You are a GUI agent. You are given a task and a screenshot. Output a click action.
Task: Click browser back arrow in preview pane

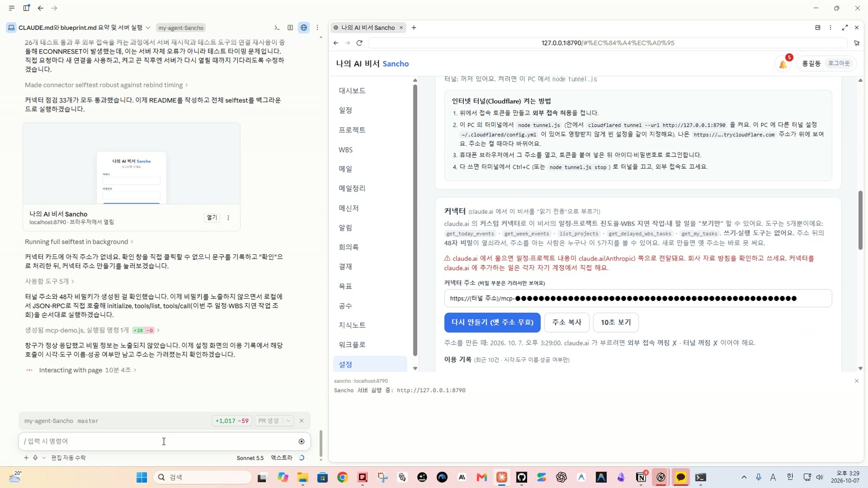point(336,43)
